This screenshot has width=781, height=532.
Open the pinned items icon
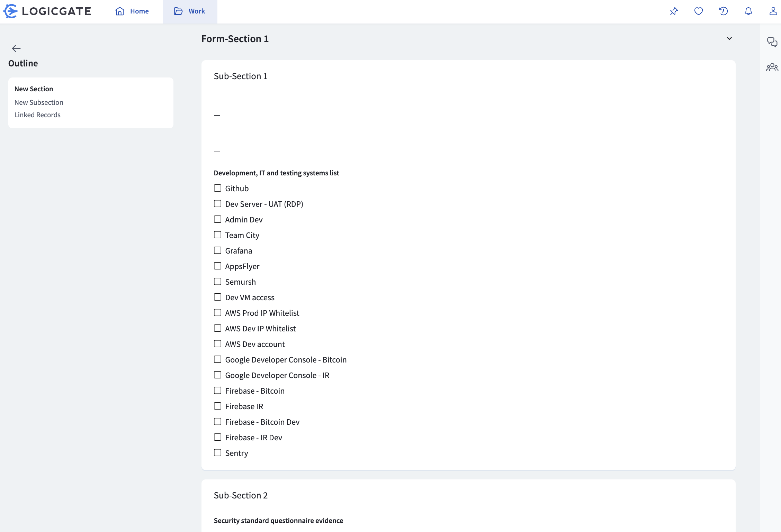pos(674,11)
